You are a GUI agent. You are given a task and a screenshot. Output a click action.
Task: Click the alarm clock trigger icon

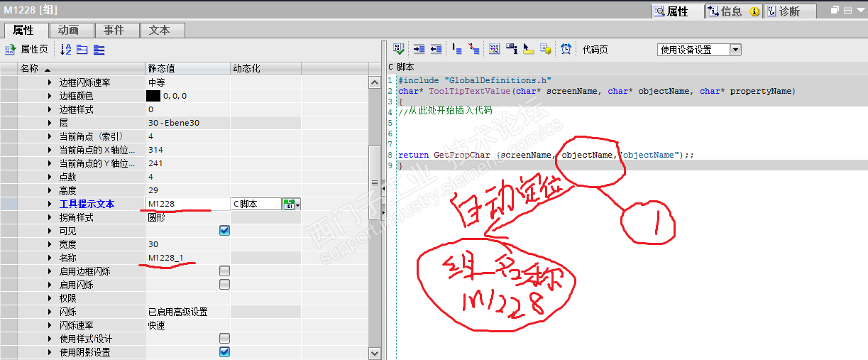pos(566,49)
